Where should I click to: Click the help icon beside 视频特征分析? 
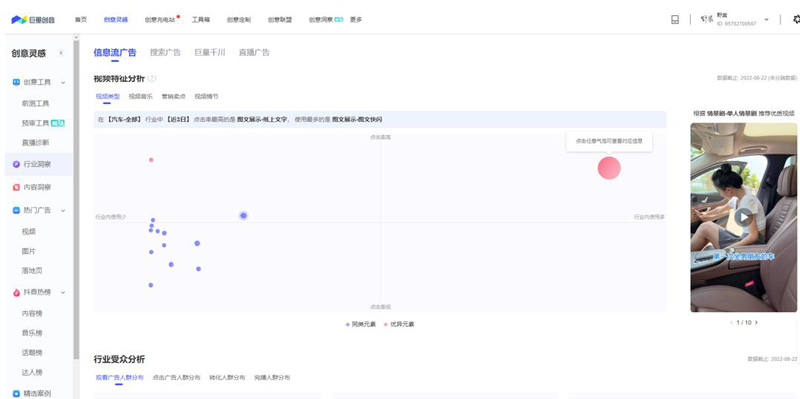(152, 79)
